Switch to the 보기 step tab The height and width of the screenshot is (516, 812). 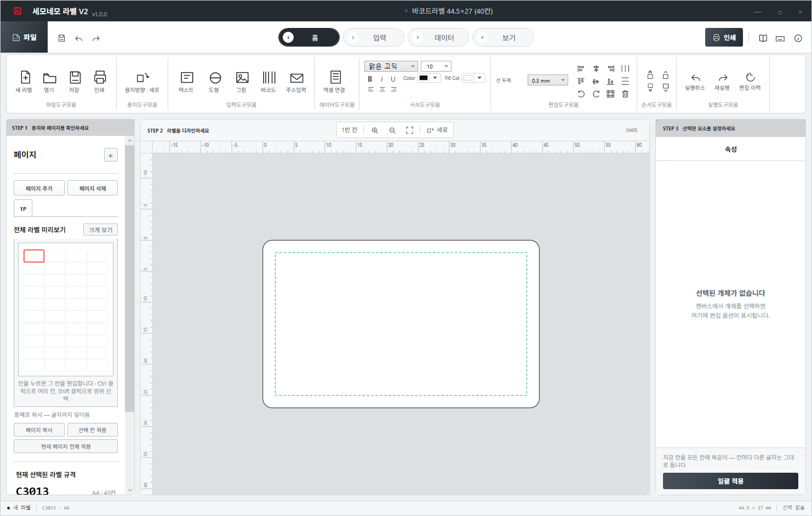[x=503, y=37]
